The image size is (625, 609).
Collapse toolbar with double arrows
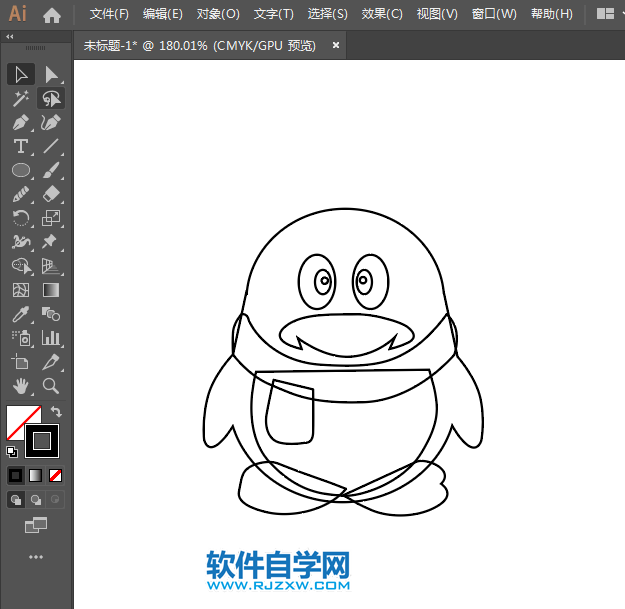point(10,37)
